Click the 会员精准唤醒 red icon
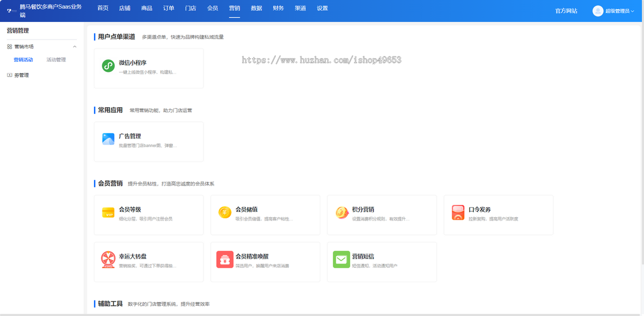644x316 pixels. click(225, 260)
